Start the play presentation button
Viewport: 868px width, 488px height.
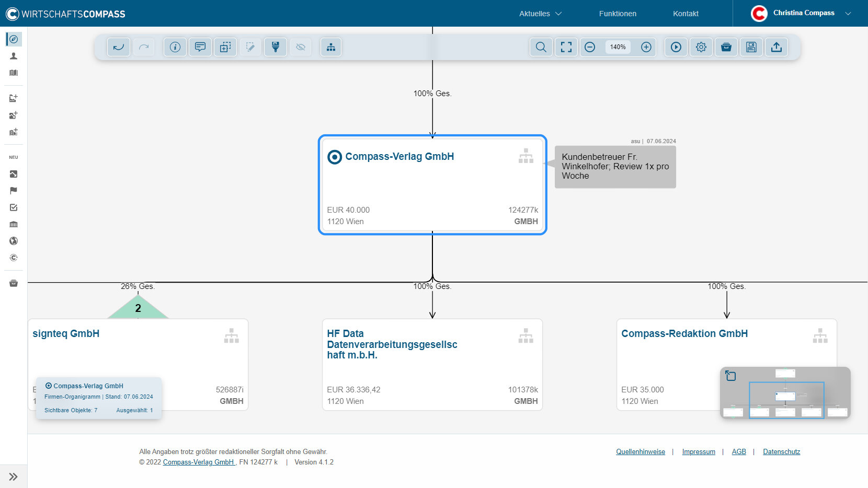676,47
